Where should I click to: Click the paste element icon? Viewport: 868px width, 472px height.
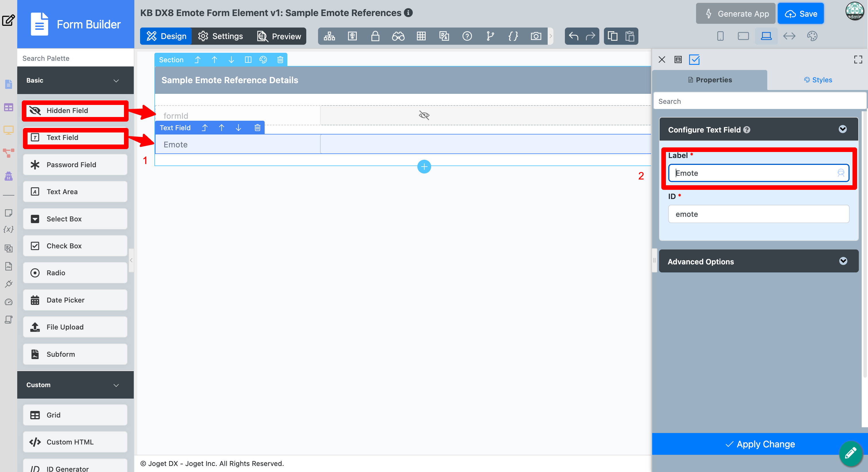coord(630,36)
